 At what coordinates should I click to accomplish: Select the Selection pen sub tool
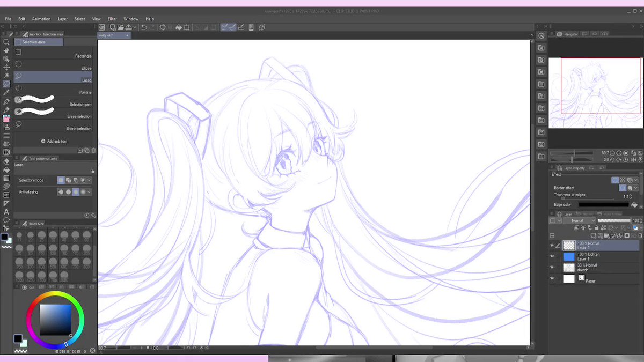point(53,101)
